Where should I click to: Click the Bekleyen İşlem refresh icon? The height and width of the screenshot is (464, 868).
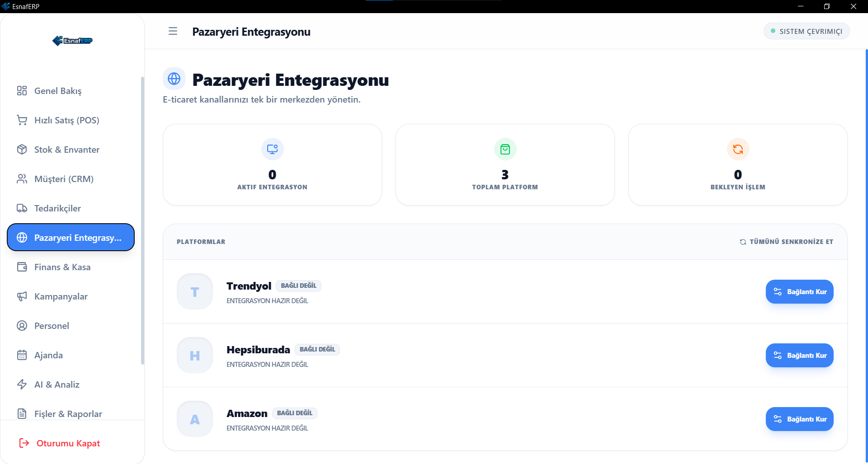click(738, 149)
